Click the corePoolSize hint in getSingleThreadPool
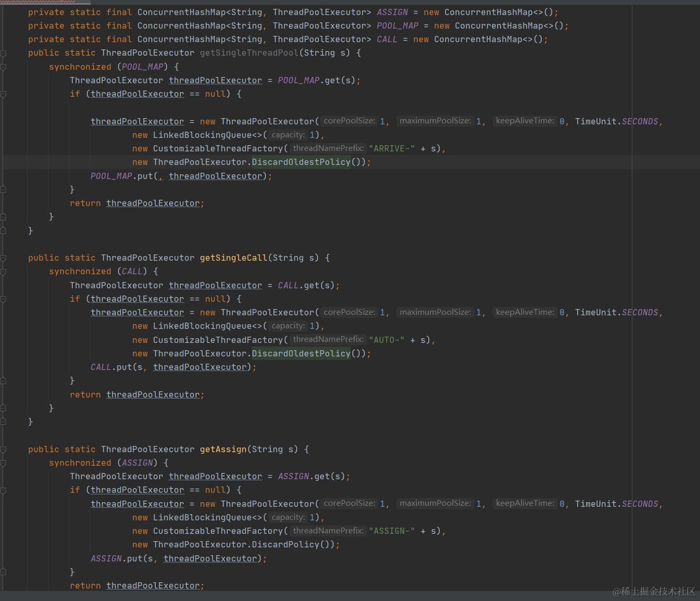Viewport: 700px width, 601px height. 349,121
